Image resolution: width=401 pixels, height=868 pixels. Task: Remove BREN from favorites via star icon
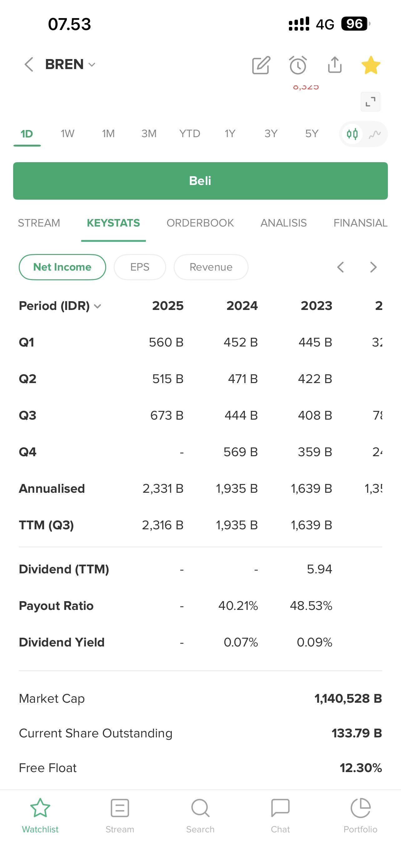click(371, 65)
